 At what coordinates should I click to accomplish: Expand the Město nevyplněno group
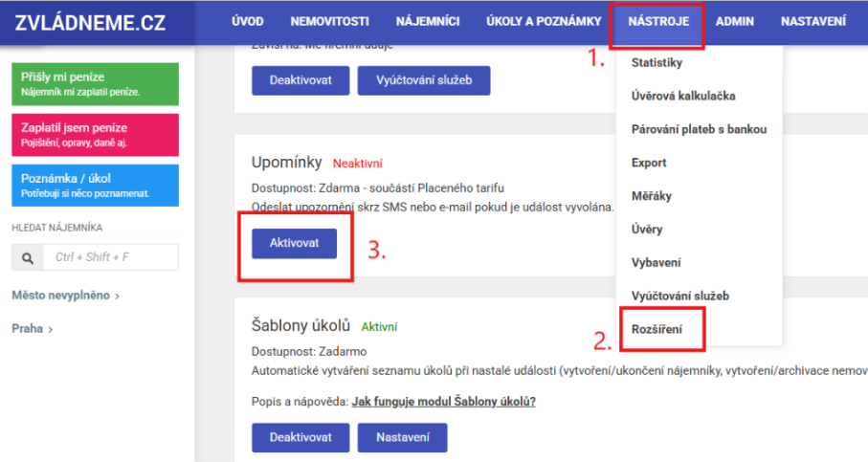(65, 296)
